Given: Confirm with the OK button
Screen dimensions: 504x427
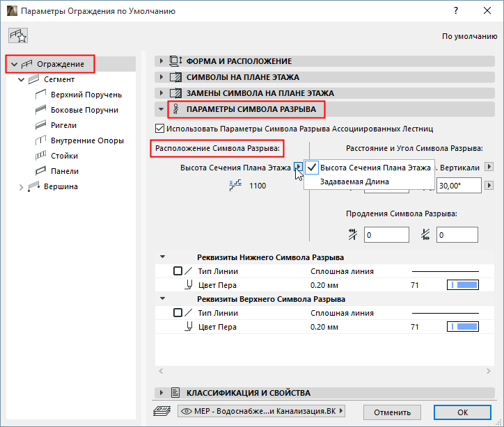Looking at the screenshot, I should click(x=462, y=412).
